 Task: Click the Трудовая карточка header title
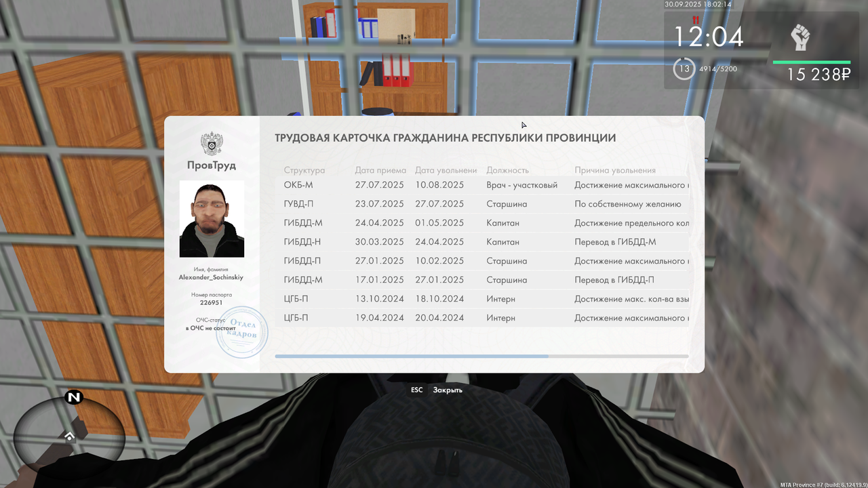tap(444, 137)
